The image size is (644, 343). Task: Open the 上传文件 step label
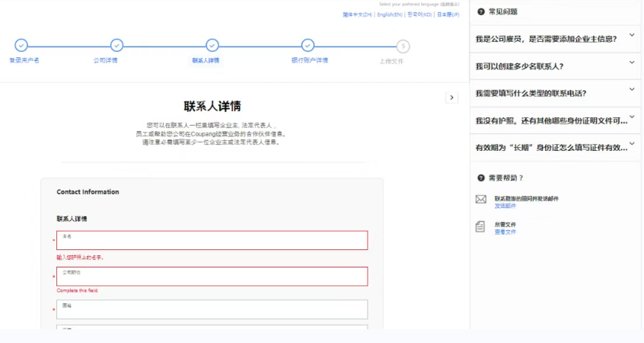[x=391, y=61]
